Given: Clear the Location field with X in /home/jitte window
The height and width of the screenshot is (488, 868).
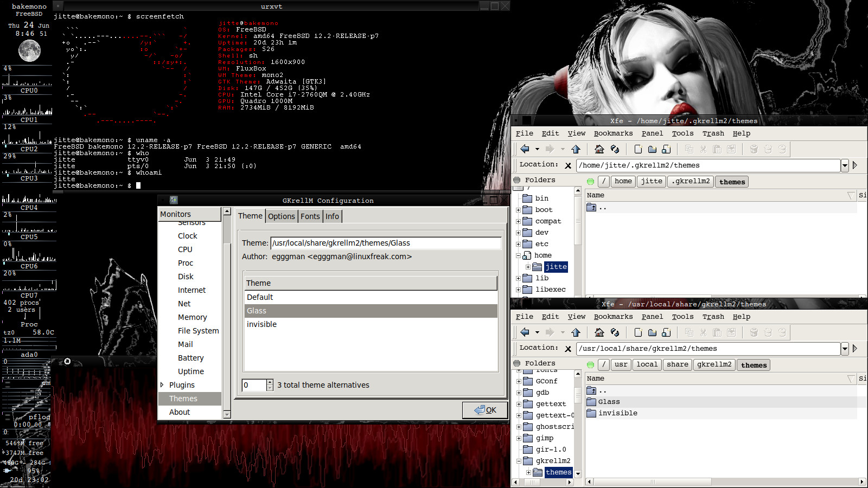Looking at the screenshot, I should tap(568, 165).
